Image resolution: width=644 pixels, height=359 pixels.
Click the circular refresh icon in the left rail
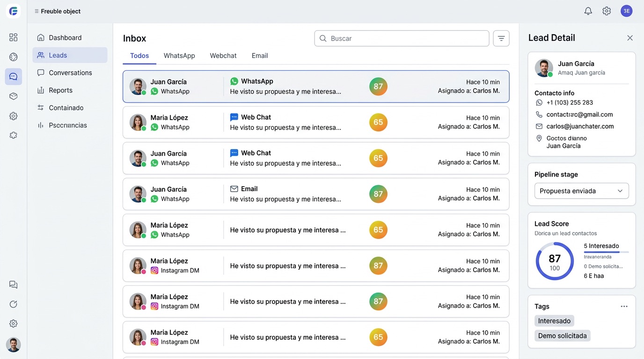(13, 304)
